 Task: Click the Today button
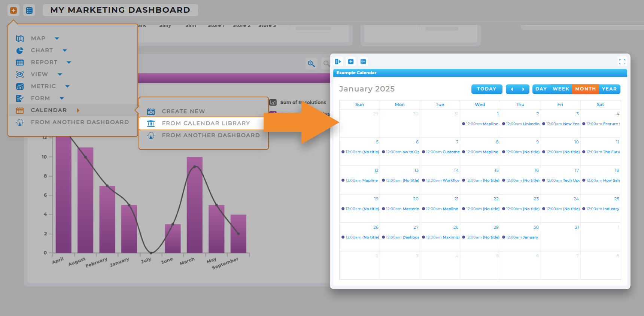point(487,89)
